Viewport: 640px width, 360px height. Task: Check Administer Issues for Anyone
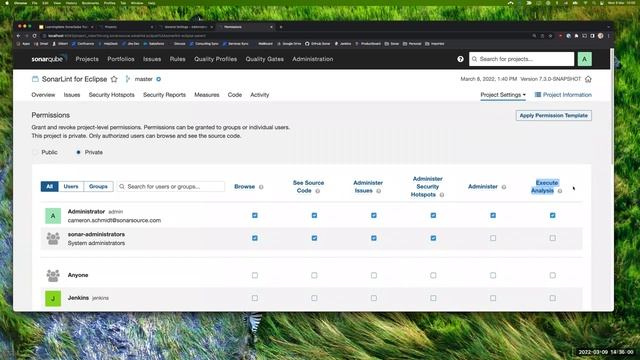point(374,276)
